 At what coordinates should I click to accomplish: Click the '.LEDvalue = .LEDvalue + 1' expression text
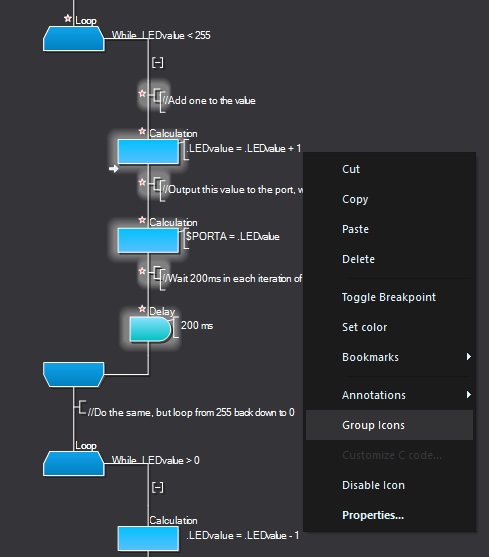coord(244,148)
